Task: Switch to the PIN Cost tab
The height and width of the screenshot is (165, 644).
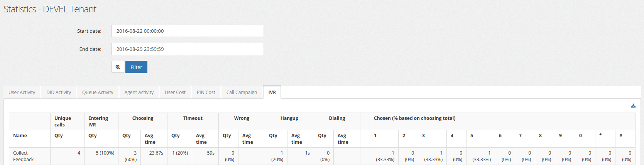Action: [206, 93]
